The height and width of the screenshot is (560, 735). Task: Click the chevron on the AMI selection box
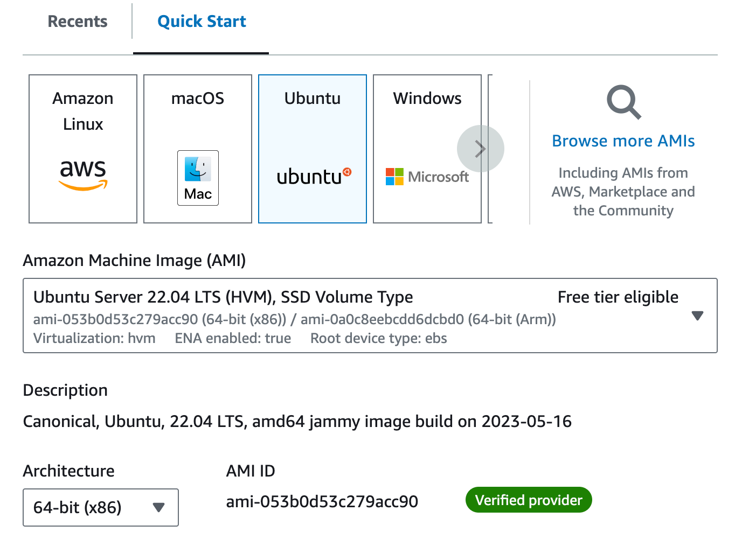tap(698, 316)
